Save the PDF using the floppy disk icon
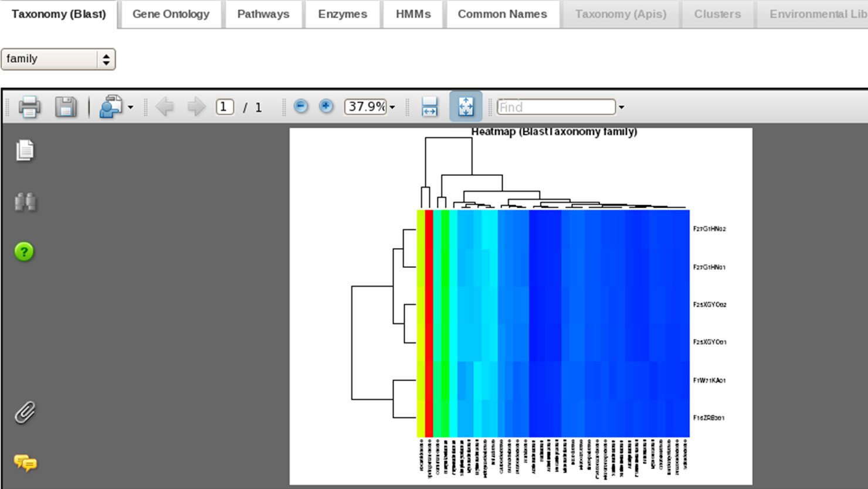This screenshot has width=868, height=489. 66,107
